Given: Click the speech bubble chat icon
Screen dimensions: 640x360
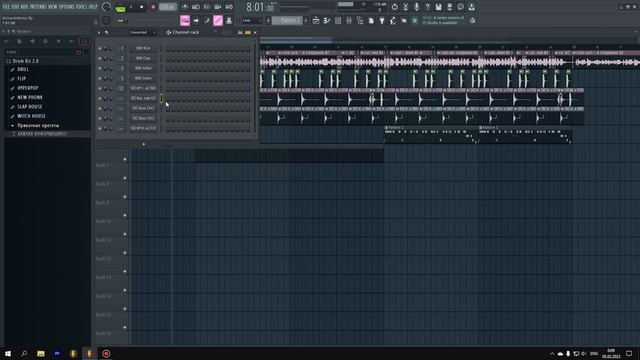Looking at the screenshot, I should (x=460, y=7).
